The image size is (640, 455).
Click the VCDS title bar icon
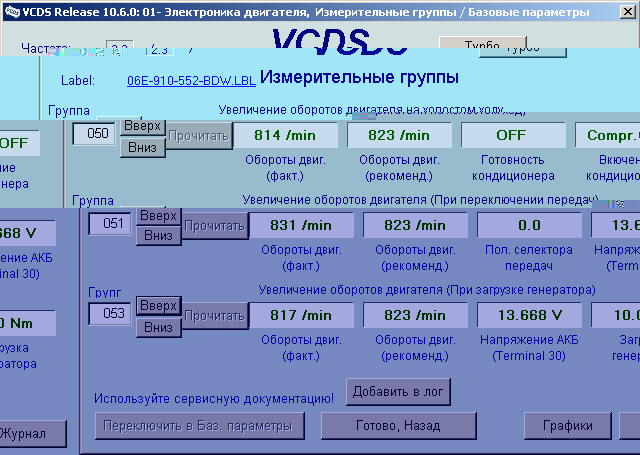click(x=12, y=12)
